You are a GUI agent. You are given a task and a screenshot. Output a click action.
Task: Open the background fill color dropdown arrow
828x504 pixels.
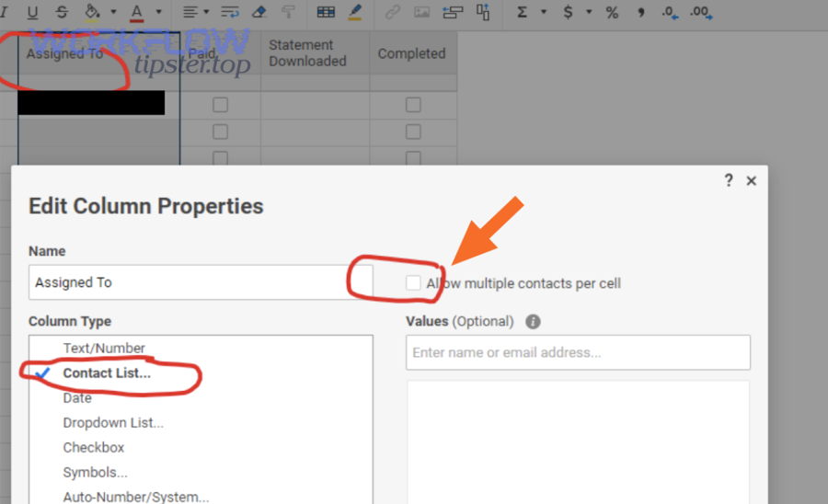(113, 12)
